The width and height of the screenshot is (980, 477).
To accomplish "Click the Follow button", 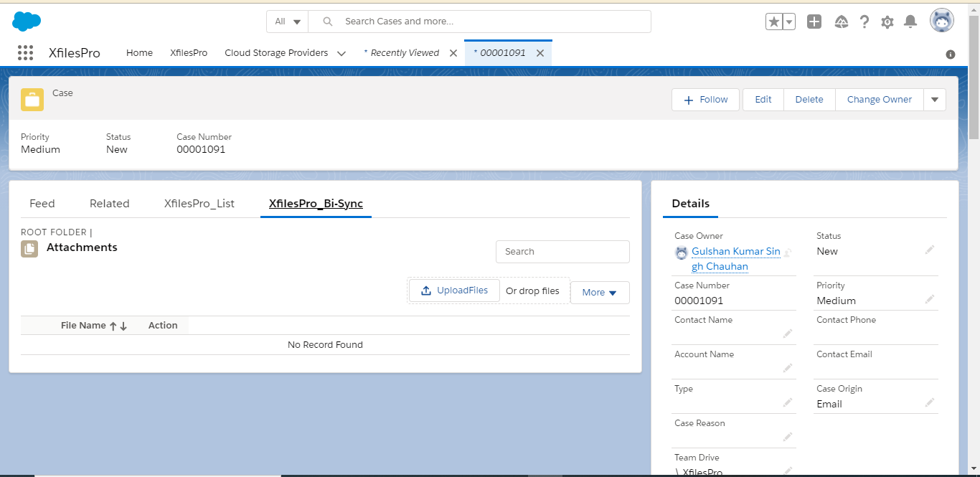I will coord(706,100).
